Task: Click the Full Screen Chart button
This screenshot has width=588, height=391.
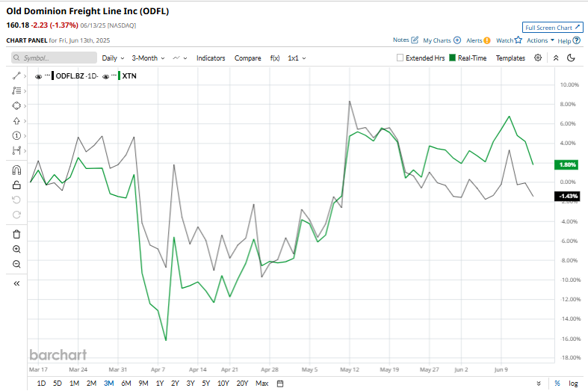Action: (553, 28)
